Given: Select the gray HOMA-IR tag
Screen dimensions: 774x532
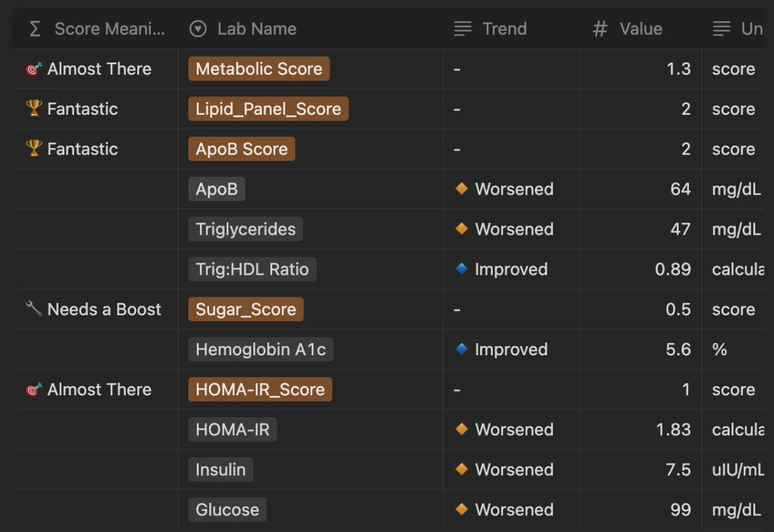Looking at the screenshot, I should click(x=232, y=429).
